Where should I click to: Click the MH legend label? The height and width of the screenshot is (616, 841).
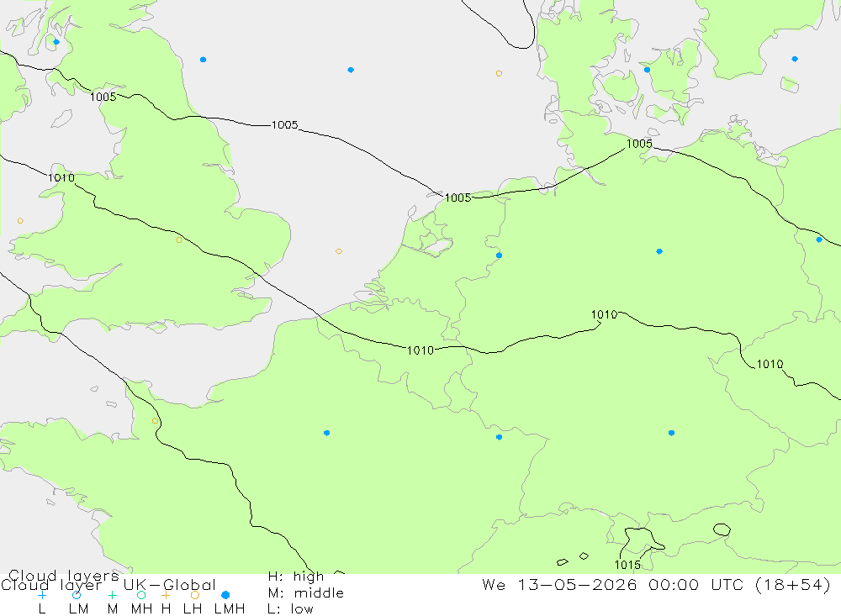click(141, 609)
